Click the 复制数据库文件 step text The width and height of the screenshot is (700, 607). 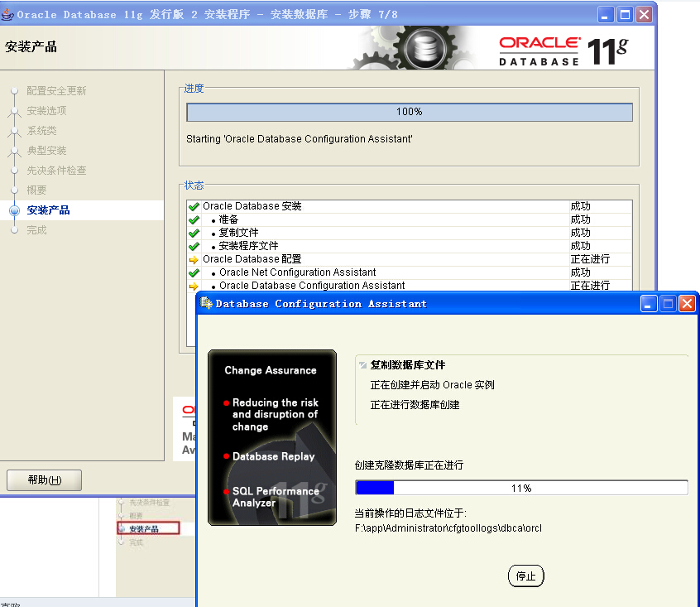point(408,365)
